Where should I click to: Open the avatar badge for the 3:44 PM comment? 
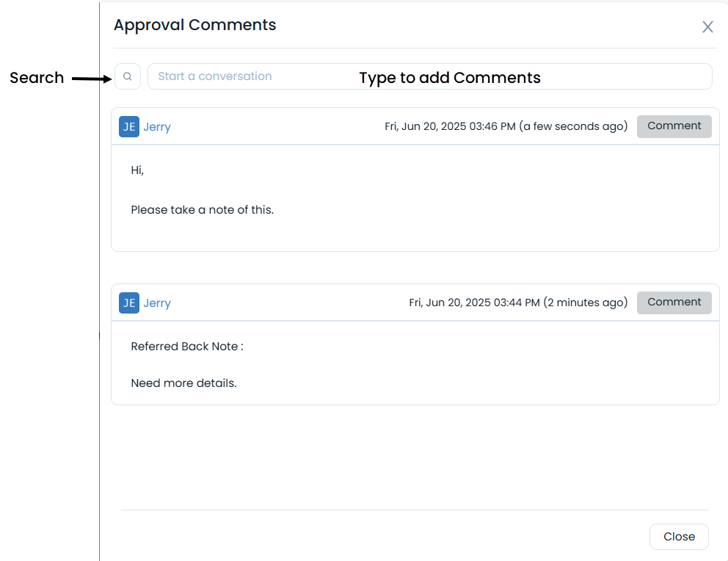tap(128, 303)
